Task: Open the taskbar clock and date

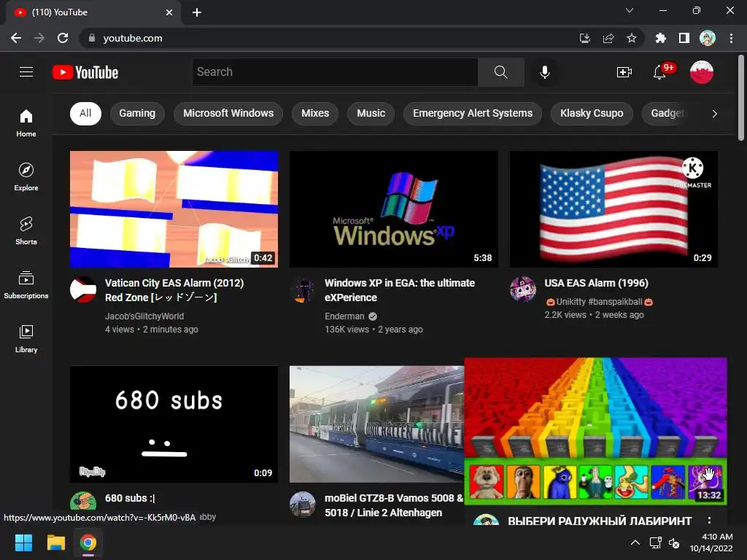Action: [x=712, y=542]
